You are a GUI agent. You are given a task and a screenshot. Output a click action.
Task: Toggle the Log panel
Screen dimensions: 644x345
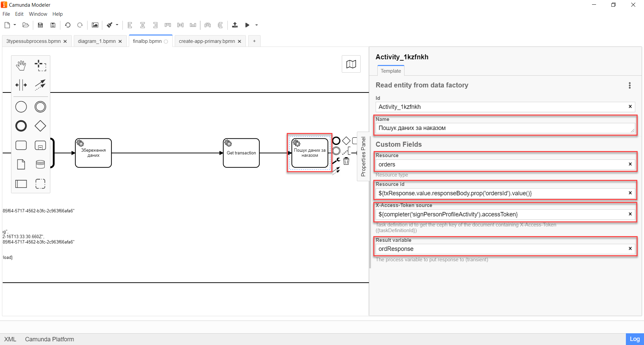pos(634,339)
